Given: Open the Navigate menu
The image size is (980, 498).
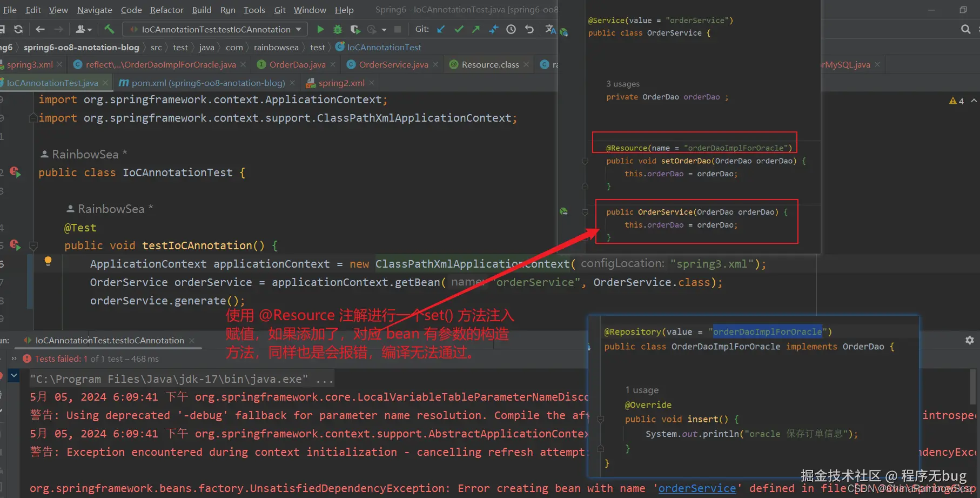Looking at the screenshot, I should (95, 10).
